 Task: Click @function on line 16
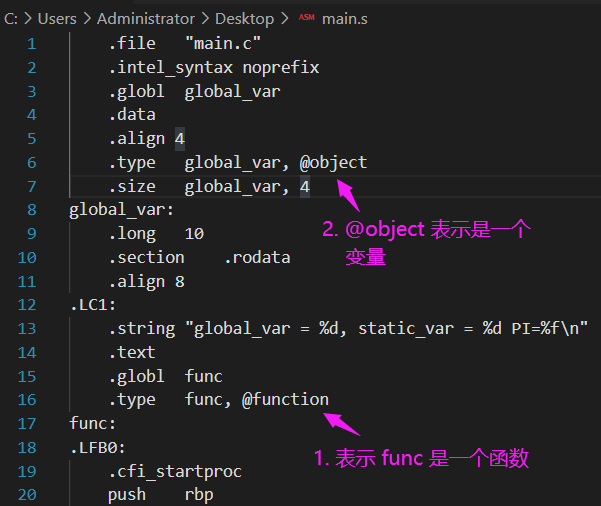[x=286, y=400]
